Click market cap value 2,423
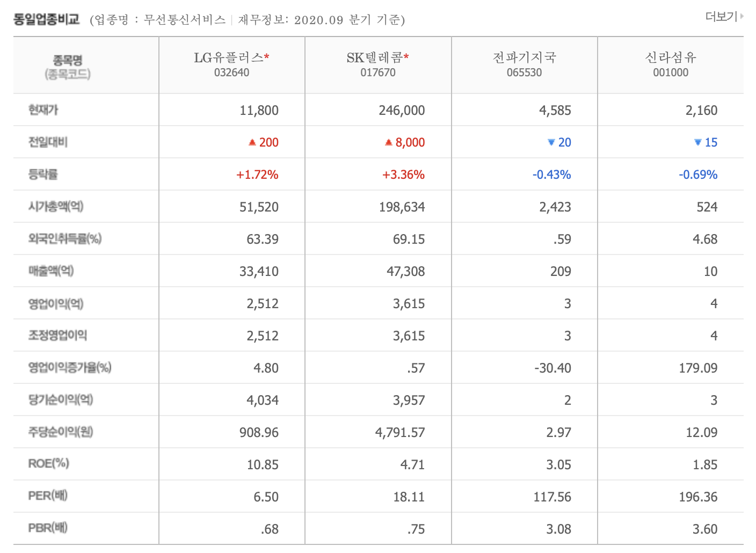The image size is (756, 553). (555, 207)
